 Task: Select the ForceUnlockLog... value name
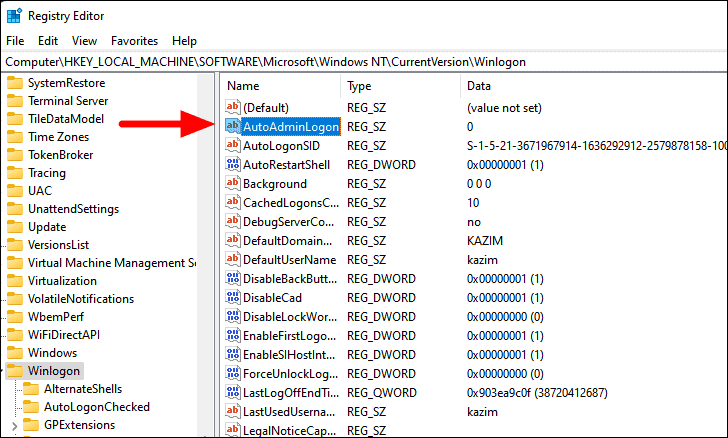click(291, 374)
